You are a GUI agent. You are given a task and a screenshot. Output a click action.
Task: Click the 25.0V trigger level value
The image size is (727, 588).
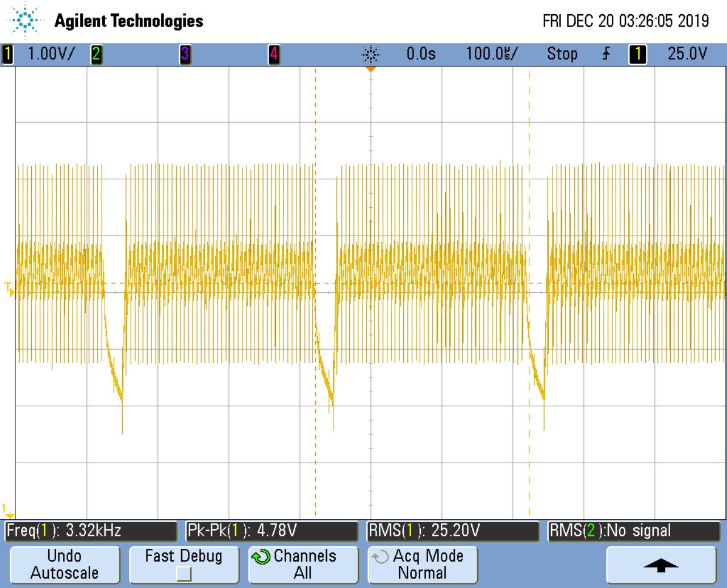click(687, 54)
